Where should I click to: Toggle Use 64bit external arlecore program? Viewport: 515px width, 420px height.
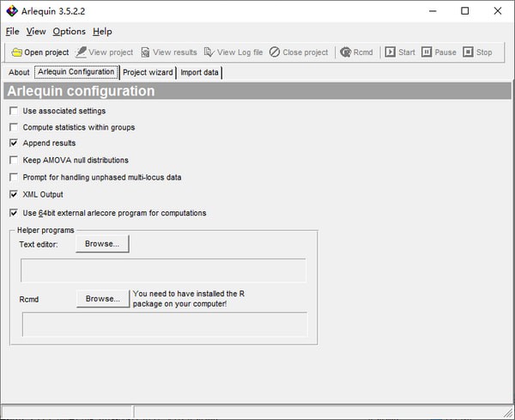pos(14,213)
